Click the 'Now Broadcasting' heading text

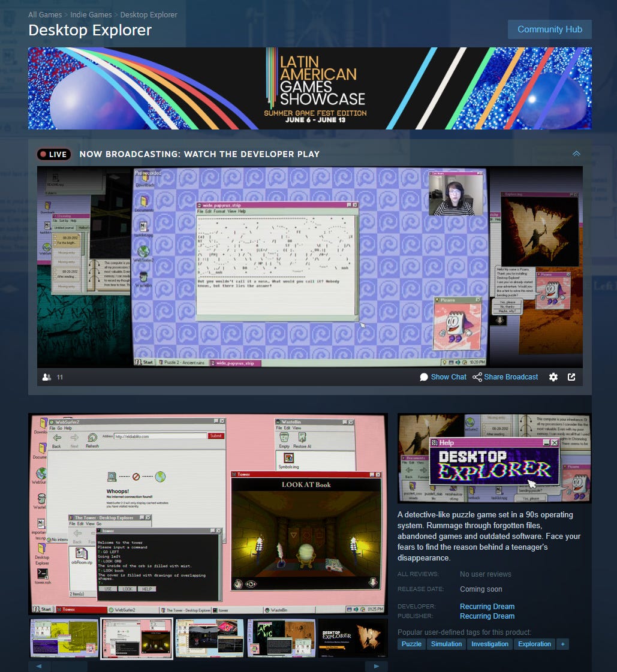200,154
